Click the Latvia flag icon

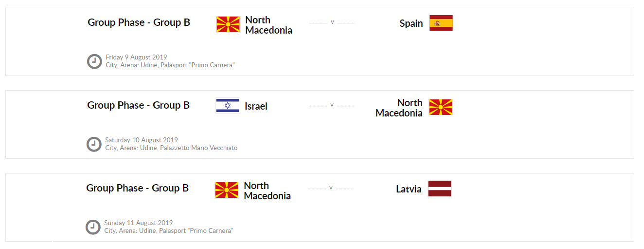point(439,189)
